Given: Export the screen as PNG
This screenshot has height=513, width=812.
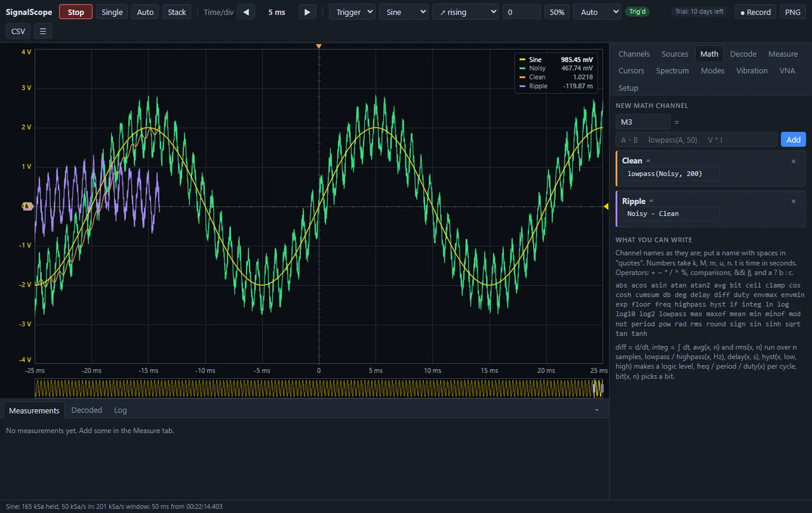Looking at the screenshot, I should click(792, 12).
